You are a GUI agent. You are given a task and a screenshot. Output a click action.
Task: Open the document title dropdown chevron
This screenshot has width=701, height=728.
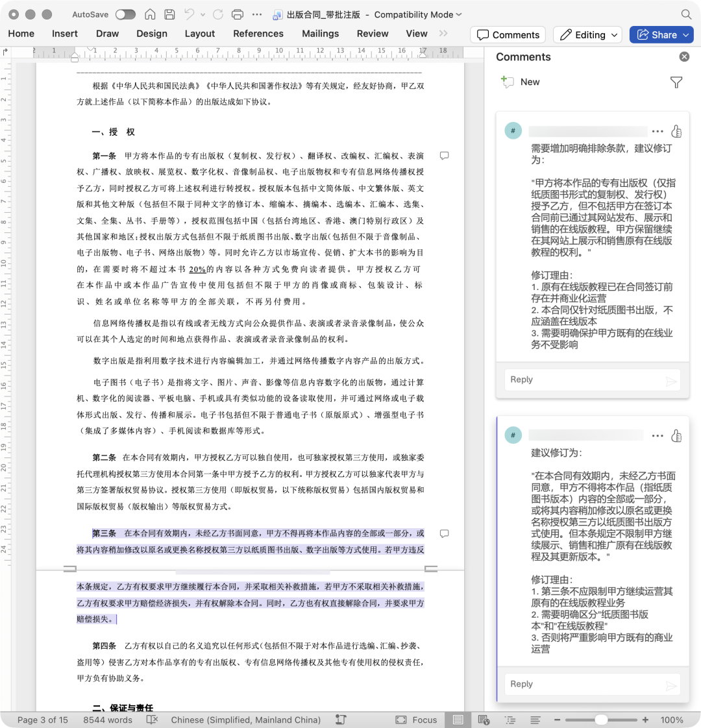(x=459, y=15)
